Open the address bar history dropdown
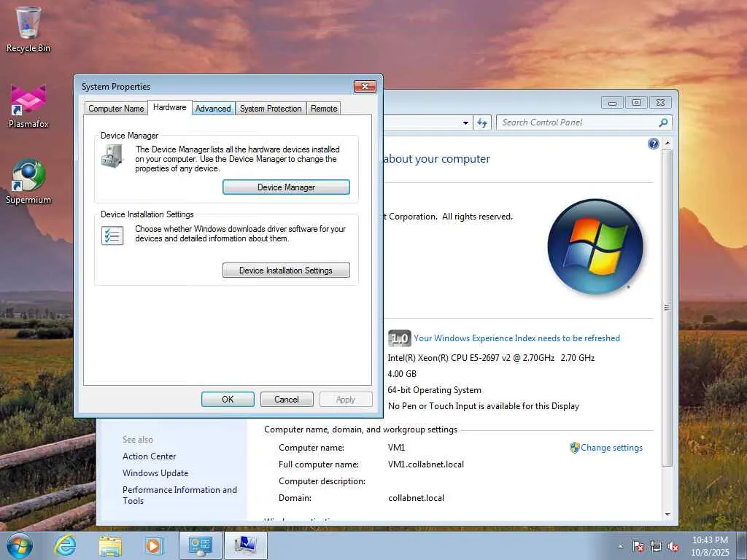This screenshot has height=560, width=747. 465,122
